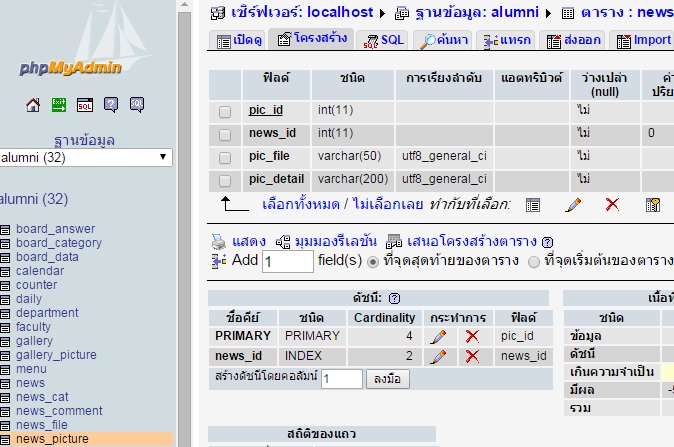
Task: Edit selected fields with the pencil icon
Action: [573, 205]
